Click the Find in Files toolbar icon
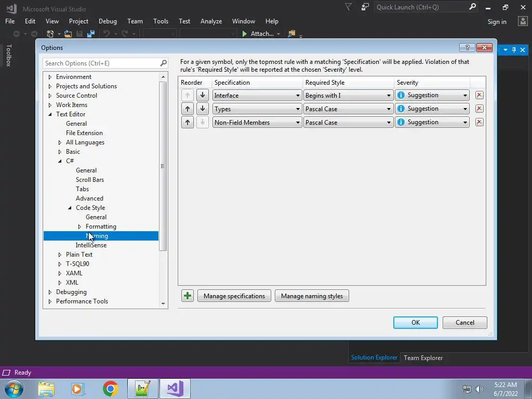The height and width of the screenshot is (399, 532). pyautogui.click(x=291, y=34)
